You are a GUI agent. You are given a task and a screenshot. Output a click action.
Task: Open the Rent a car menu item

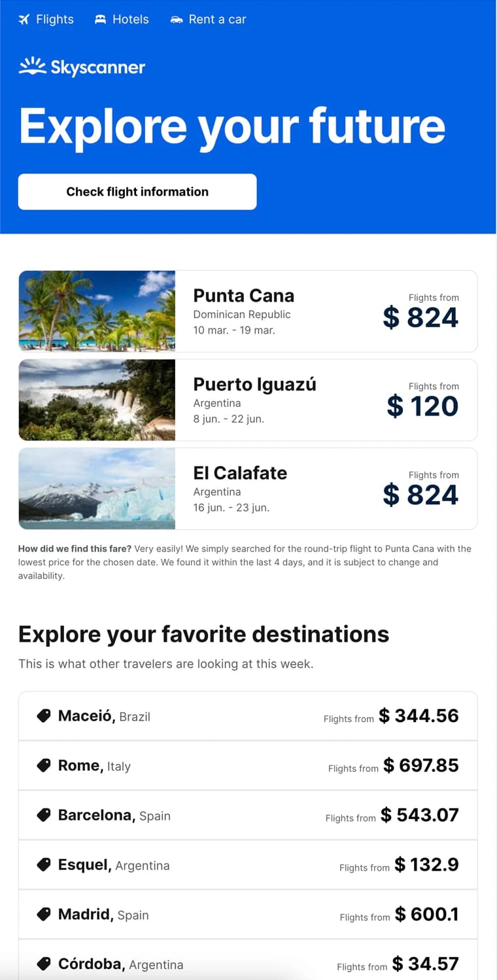coord(217,20)
